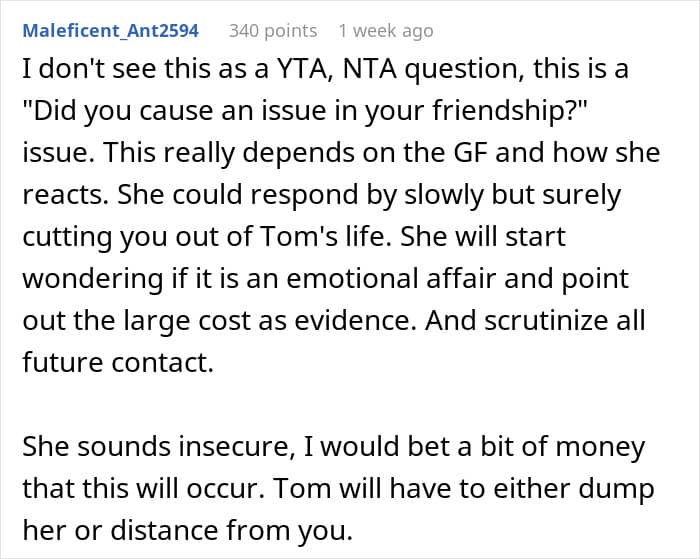Open the 1 week ago timestamp permalink
Viewport: 700px width, 559px height.
[x=386, y=30]
